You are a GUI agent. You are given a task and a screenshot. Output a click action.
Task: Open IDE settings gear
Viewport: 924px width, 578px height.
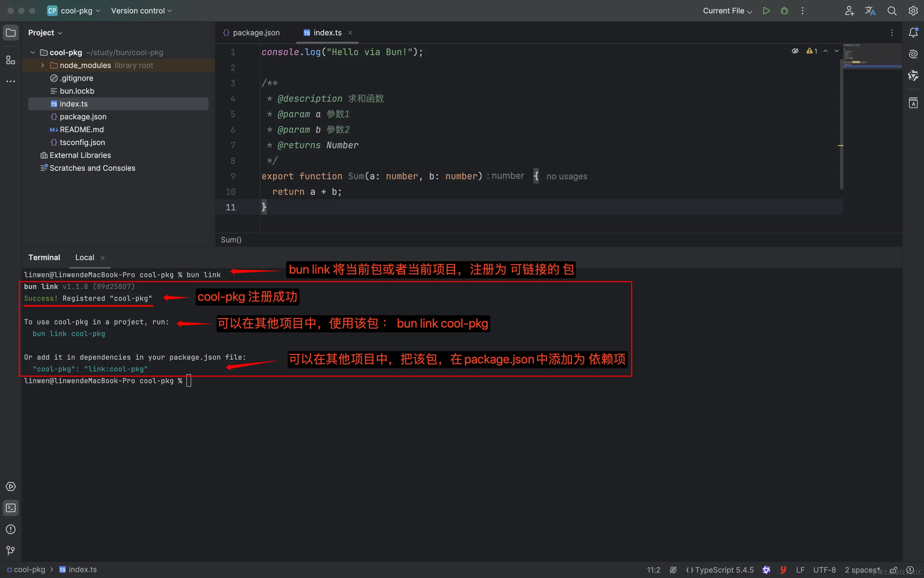pos(913,11)
